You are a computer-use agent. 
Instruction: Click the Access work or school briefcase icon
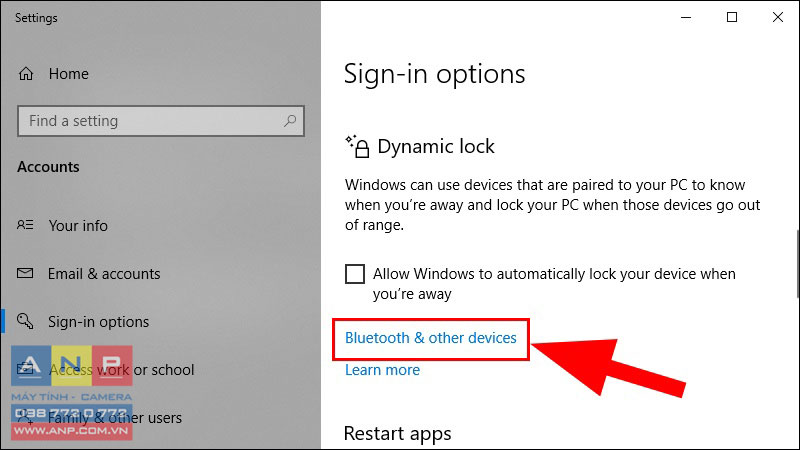[25, 368]
